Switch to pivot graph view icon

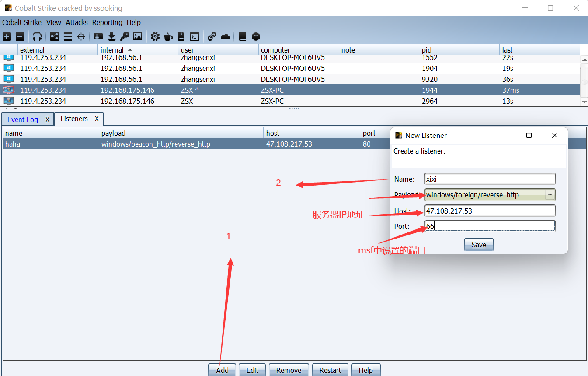(55, 37)
